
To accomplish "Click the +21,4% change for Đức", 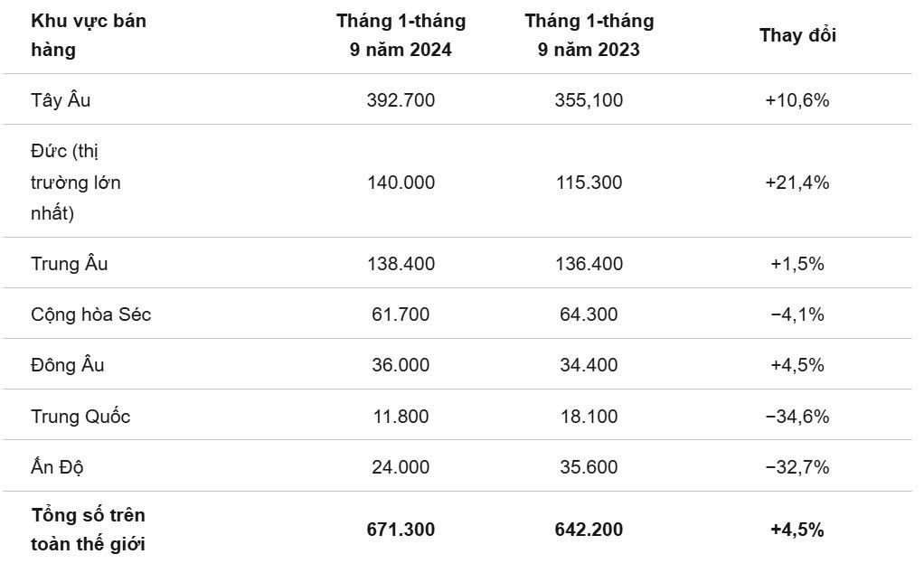I will [x=797, y=183].
